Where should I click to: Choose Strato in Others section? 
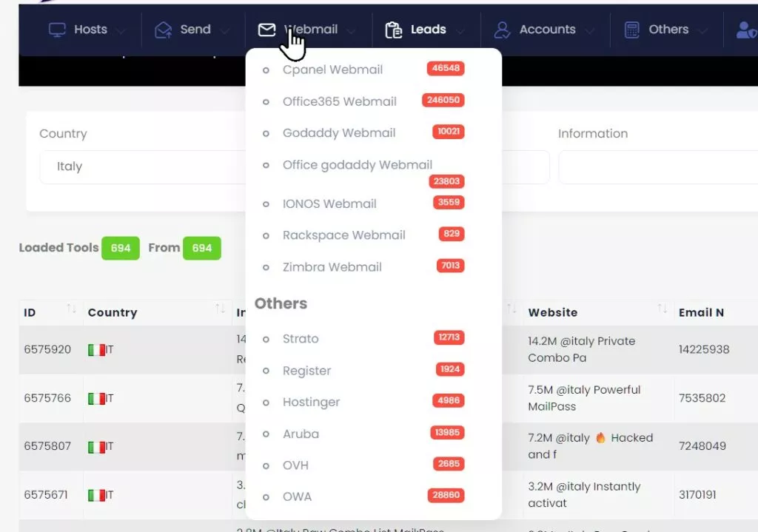click(x=301, y=339)
